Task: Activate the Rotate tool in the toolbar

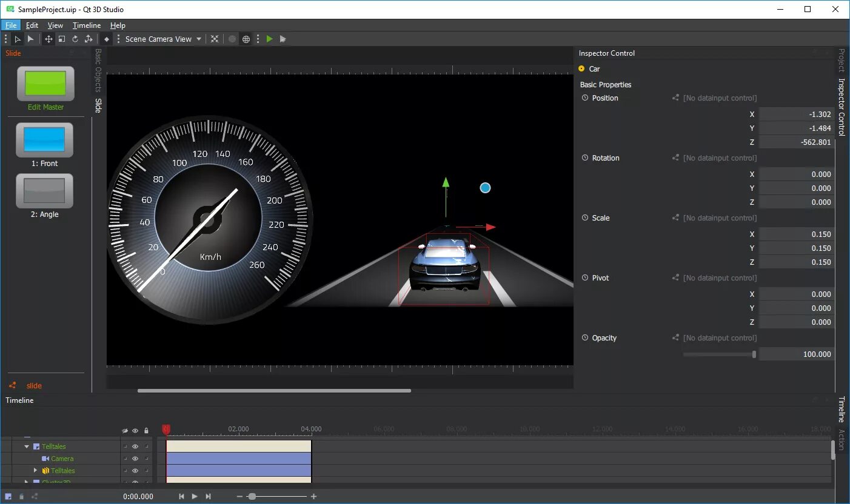Action: pyautogui.click(x=75, y=39)
